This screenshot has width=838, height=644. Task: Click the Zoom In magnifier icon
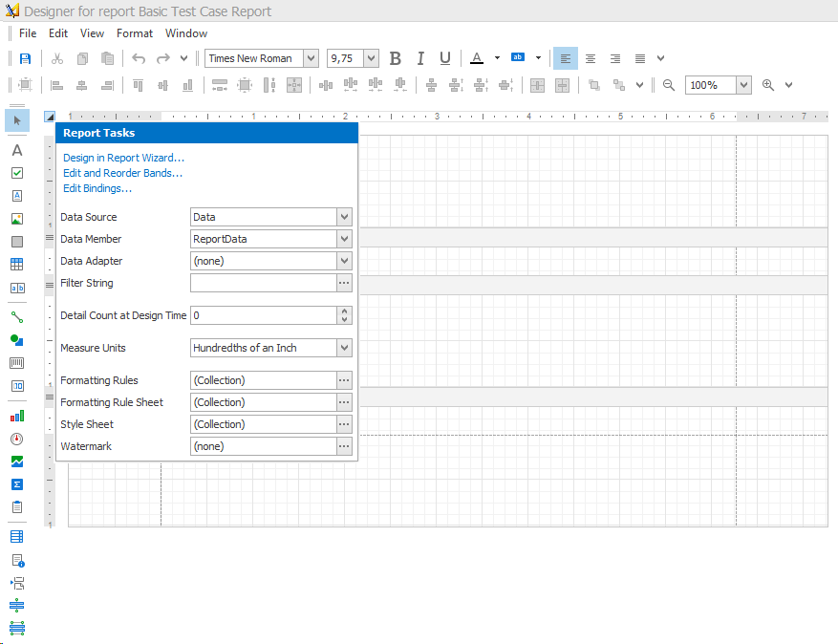point(768,85)
